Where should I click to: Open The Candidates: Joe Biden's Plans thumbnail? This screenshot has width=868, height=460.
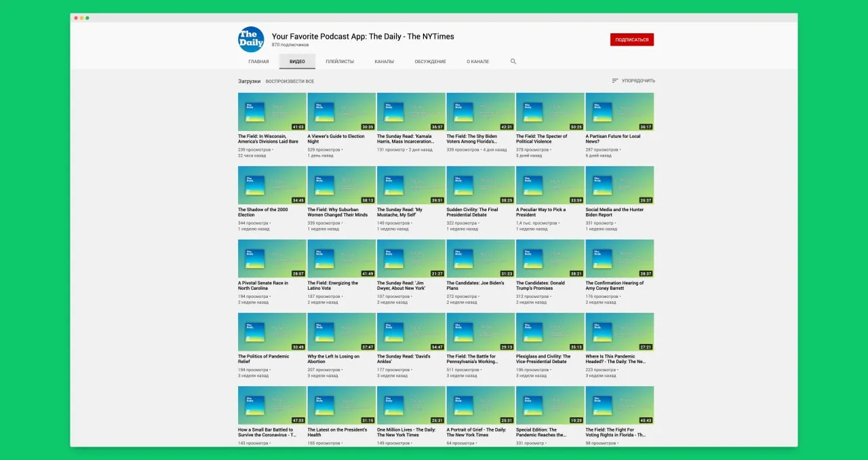481,258
